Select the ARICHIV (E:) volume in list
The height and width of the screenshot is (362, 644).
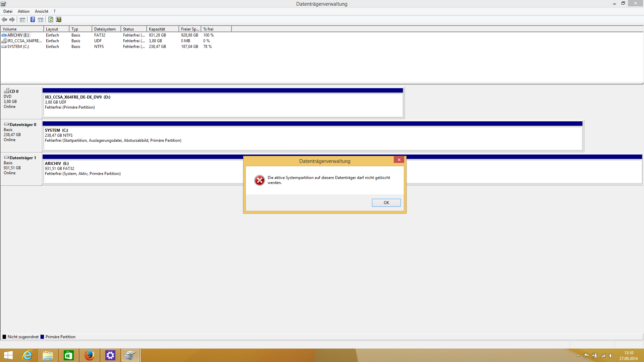click(18, 35)
